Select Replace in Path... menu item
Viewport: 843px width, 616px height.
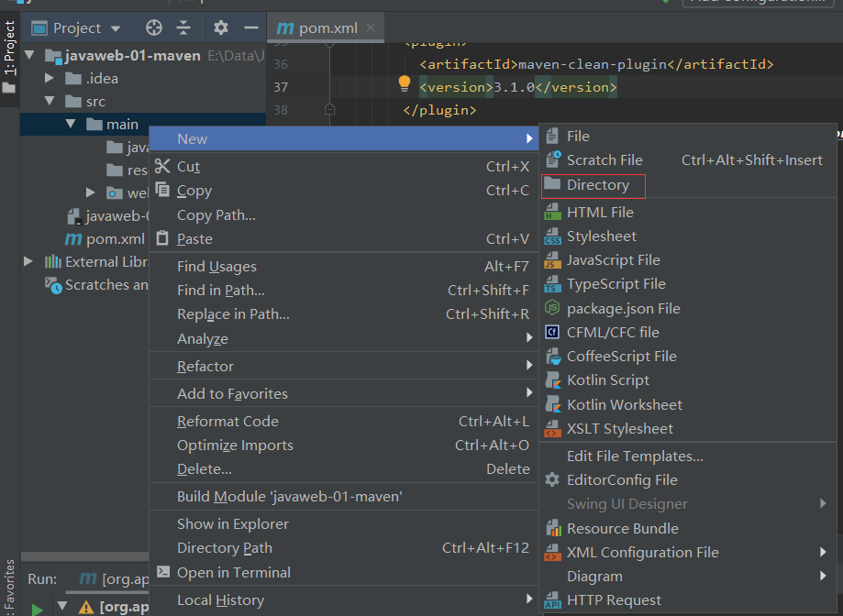click(344, 314)
